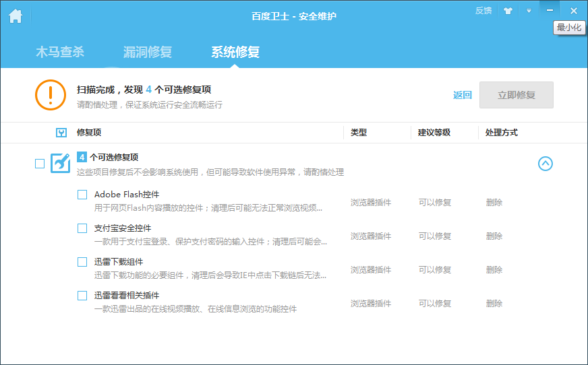
Task: Tick the 迅雷下载组件 checkbox
Action: (x=82, y=262)
